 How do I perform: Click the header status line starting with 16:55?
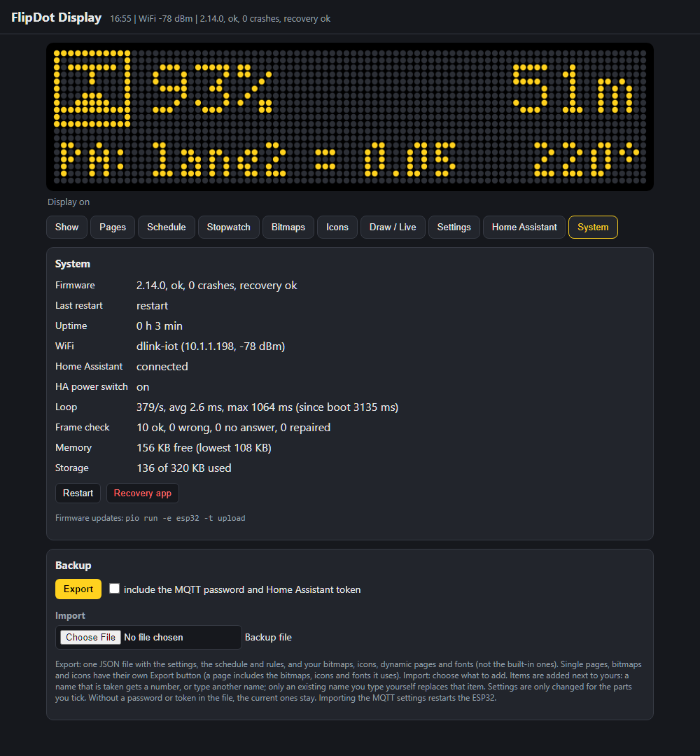click(x=220, y=19)
